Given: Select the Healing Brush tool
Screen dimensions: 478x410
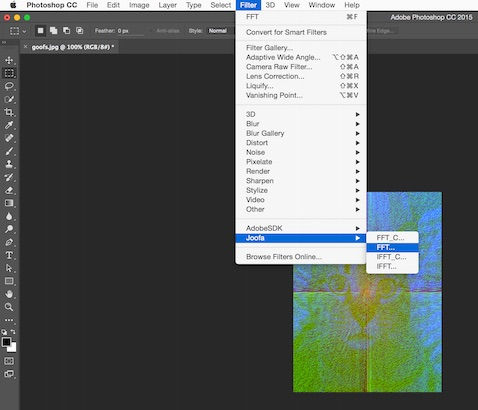Looking at the screenshot, I should point(9,138).
